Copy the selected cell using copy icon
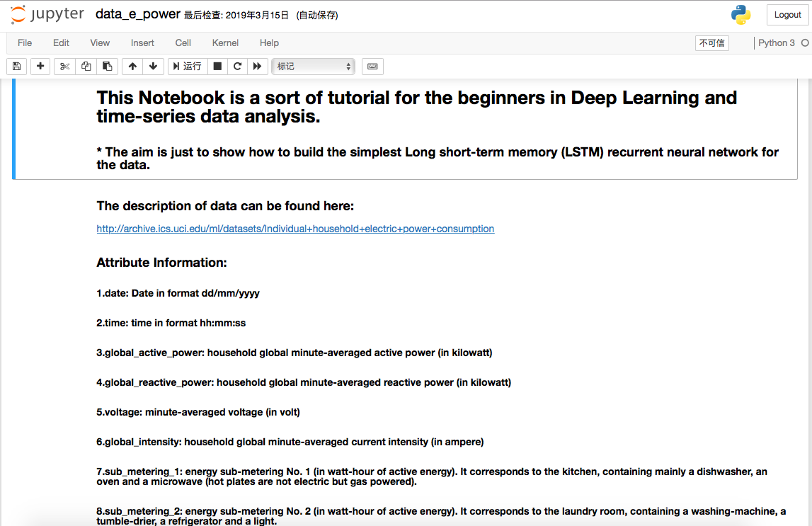The height and width of the screenshot is (526, 812). (85, 66)
